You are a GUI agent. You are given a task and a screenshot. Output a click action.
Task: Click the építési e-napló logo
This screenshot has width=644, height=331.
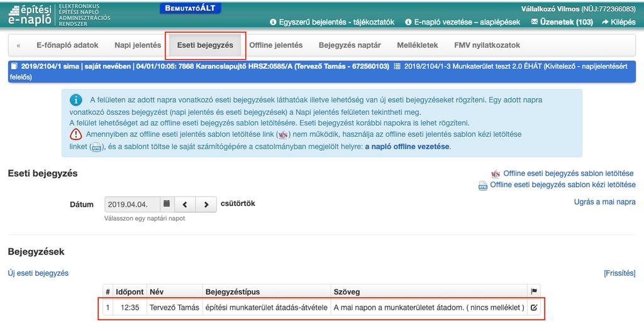click(30, 15)
